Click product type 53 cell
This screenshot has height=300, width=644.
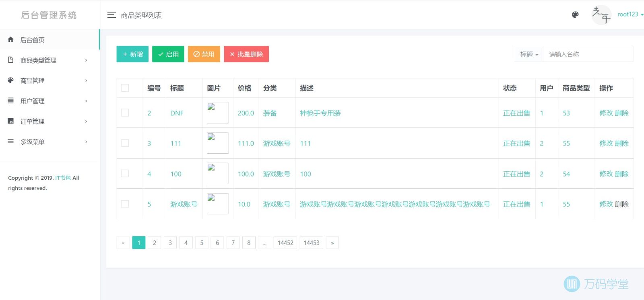pyautogui.click(x=566, y=113)
